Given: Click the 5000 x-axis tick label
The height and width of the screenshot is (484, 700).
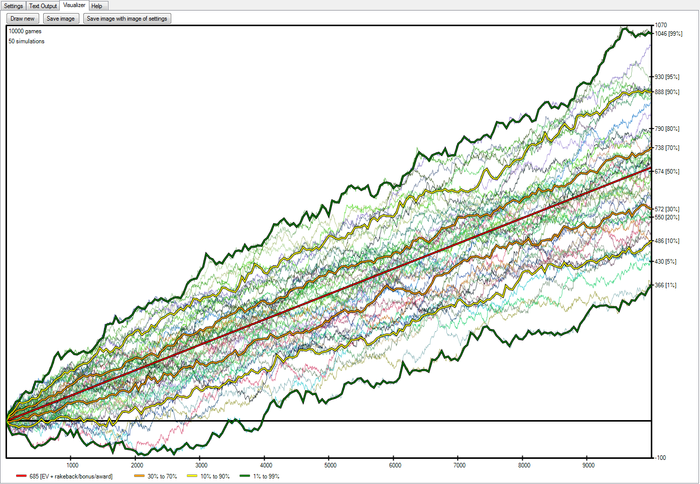Looking at the screenshot, I should click(x=331, y=465).
